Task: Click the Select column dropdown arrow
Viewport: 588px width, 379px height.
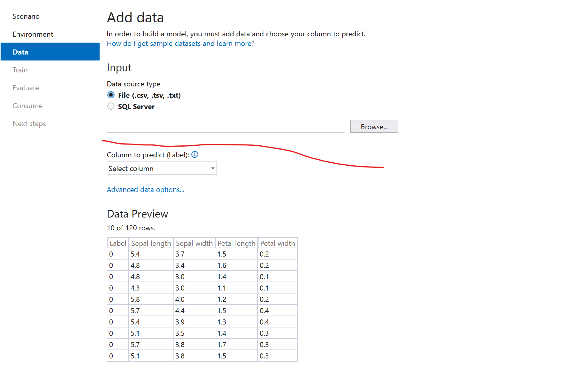Action: 212,168
